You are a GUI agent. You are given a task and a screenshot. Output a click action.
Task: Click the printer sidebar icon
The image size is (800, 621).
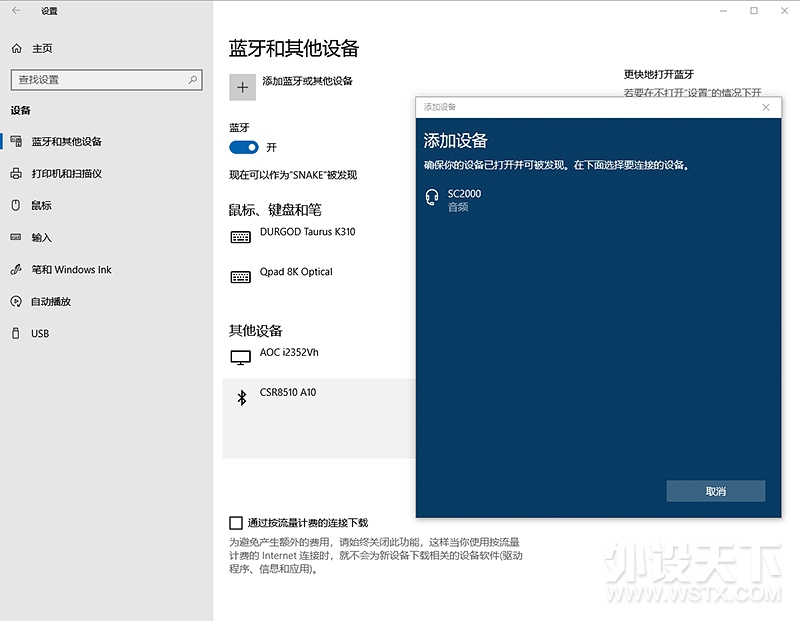tap(16, 173)
